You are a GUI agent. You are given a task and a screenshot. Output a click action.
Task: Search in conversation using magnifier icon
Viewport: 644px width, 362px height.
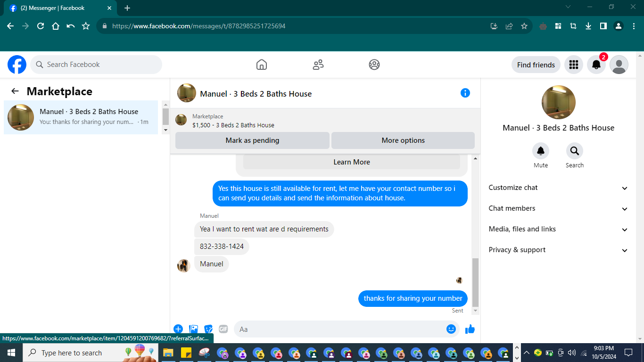click(575, 151)
